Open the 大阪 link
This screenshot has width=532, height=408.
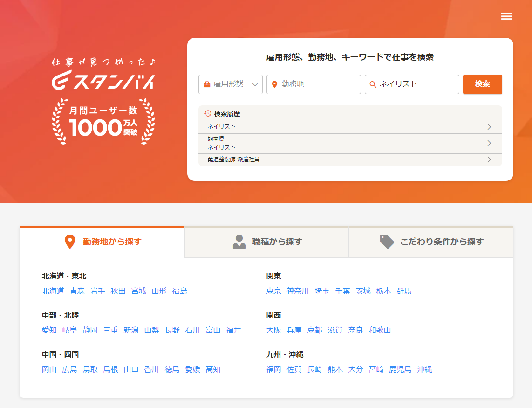(x=274, y=330)
